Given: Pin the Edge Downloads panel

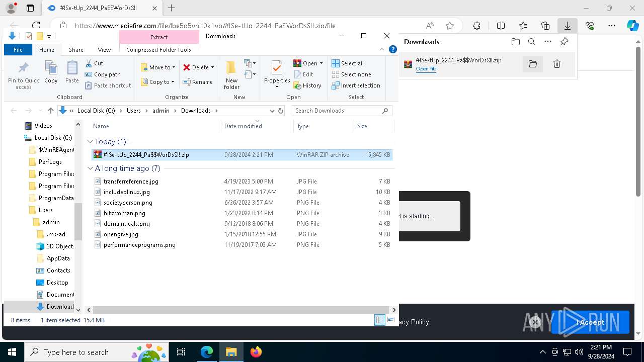Looking at the screenshot, I should [564, 42].
